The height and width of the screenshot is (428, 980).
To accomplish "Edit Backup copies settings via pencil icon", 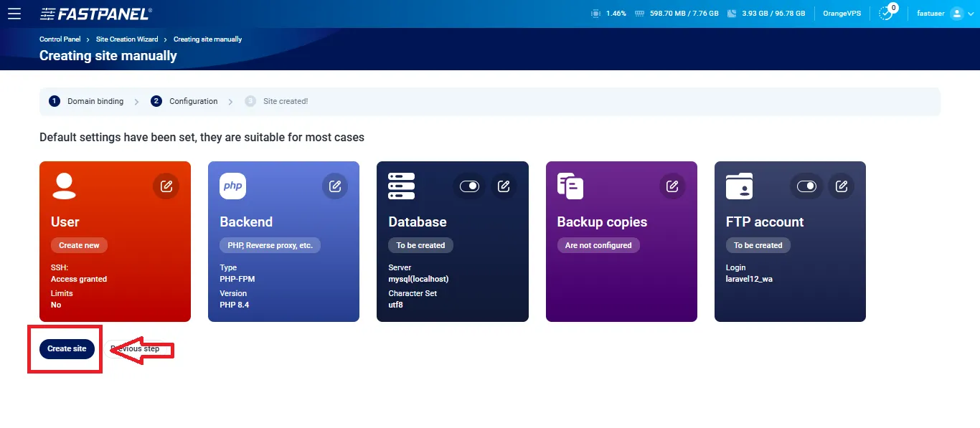I will pyautogui.click(x=672, y=186).
